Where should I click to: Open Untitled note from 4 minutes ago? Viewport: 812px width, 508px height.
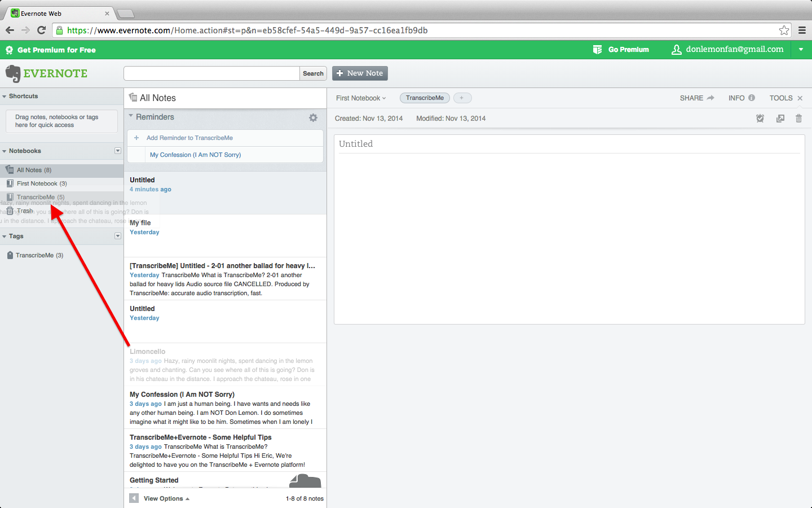pos(225,193)
